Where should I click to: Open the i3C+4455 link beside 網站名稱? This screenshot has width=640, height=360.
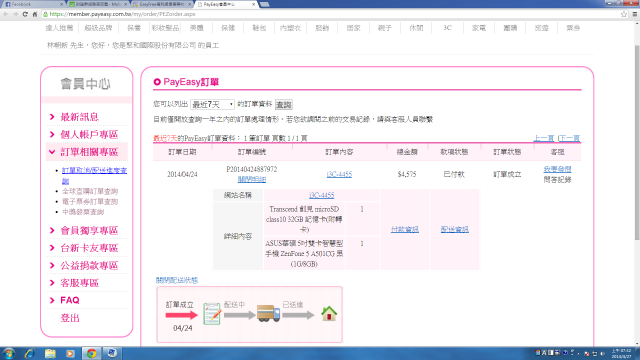(x=321, y=195)
